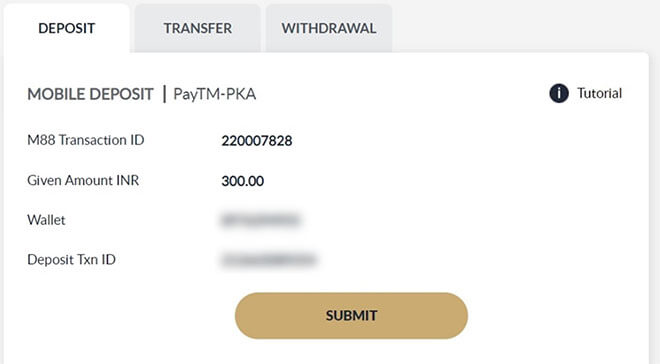Click the Deposit Txn ID label
Image resolution: width=660 pixels, height=364 pixels.
coord(72,260)
